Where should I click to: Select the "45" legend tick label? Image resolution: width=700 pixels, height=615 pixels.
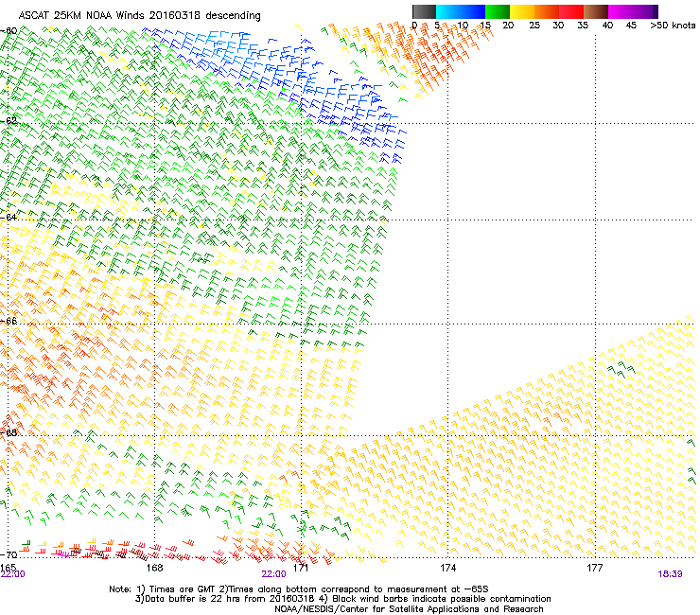click(631, 26)
